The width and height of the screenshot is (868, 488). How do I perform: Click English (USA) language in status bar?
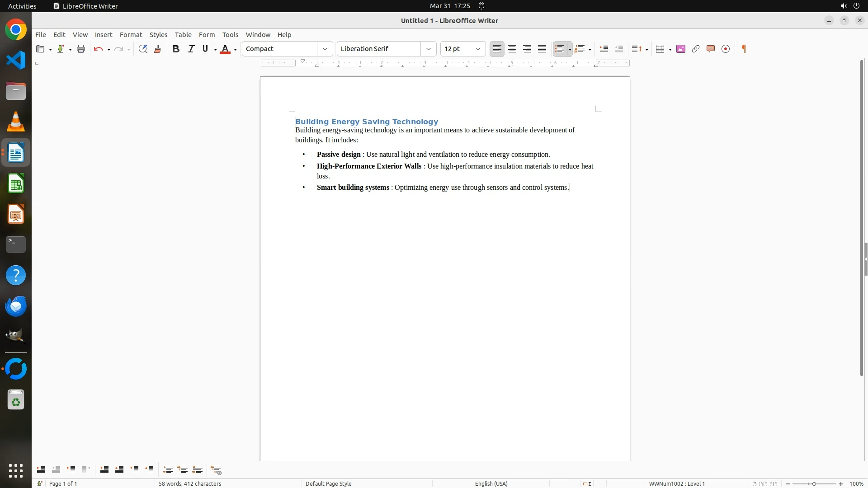491,483
